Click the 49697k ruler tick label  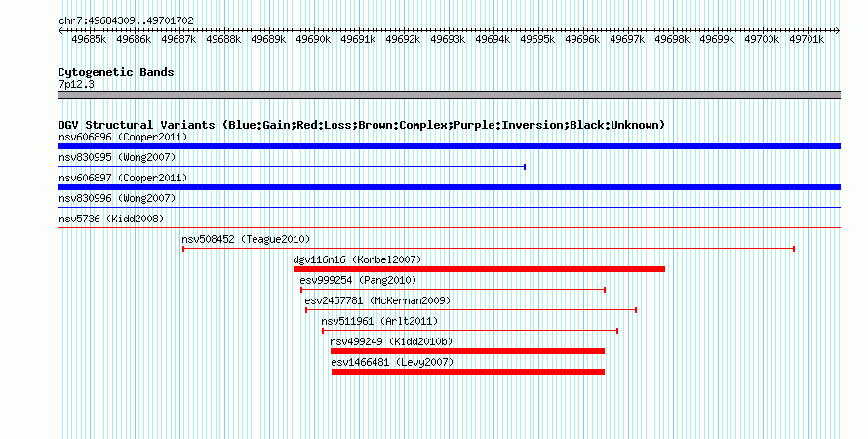coord(627,39)
